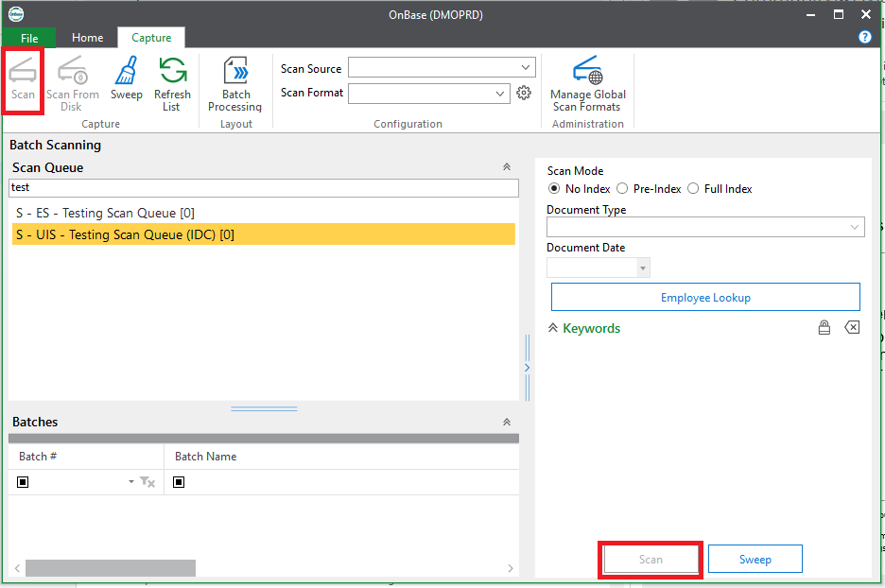Select S - ES - Testing Scan Queue
Image resolution: width=885 pixels, height=588 pixels.
pyautogui.click(x=264, y=213)
